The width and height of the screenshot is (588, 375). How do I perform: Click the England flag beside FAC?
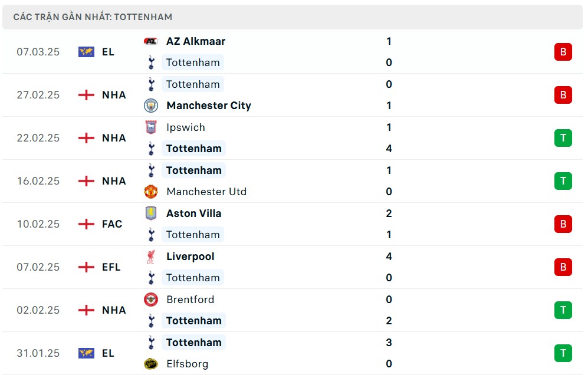pos(86,224)
